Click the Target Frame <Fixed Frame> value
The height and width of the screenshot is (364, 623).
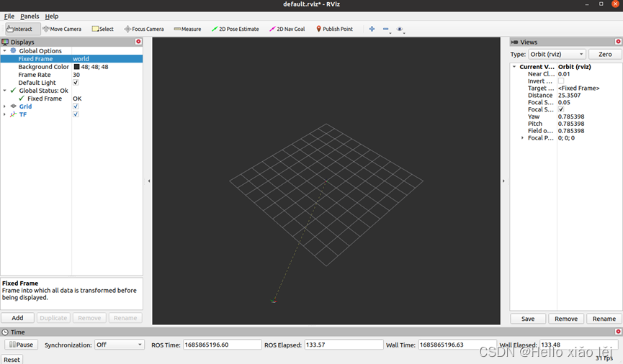tap(578, 88)
